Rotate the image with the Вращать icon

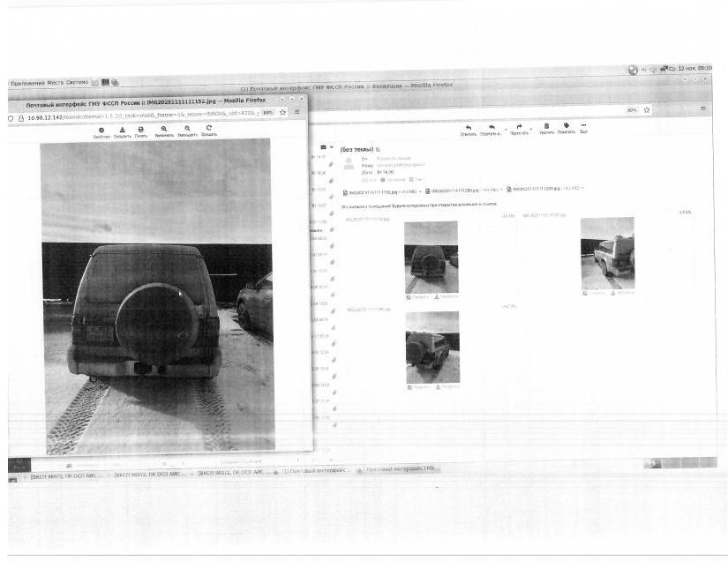click(209, 130)
